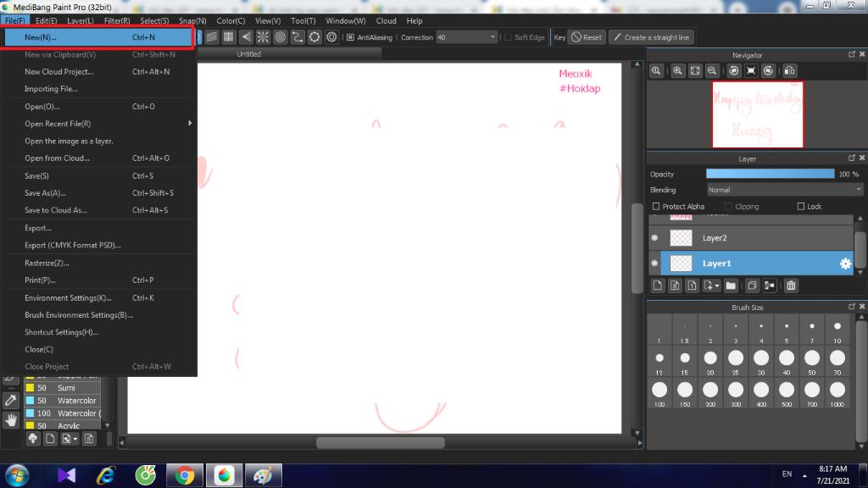The width and height of the screenshot is (868, 488).
Task: Click Create a straight line button
Action: [x=652, y=37]
